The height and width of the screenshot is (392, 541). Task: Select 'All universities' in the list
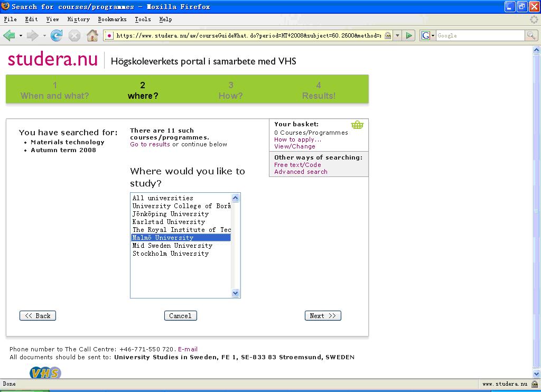pyautogui.click(x=181, y=198)
